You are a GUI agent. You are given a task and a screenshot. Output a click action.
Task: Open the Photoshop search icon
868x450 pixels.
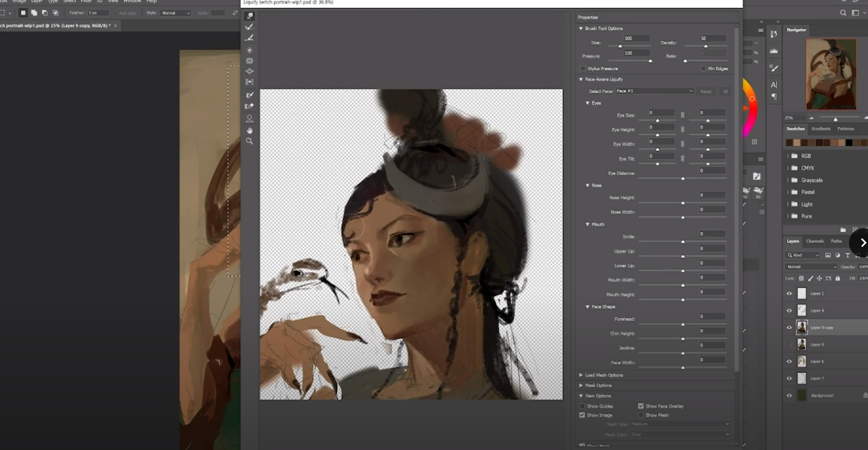point(843,12)
